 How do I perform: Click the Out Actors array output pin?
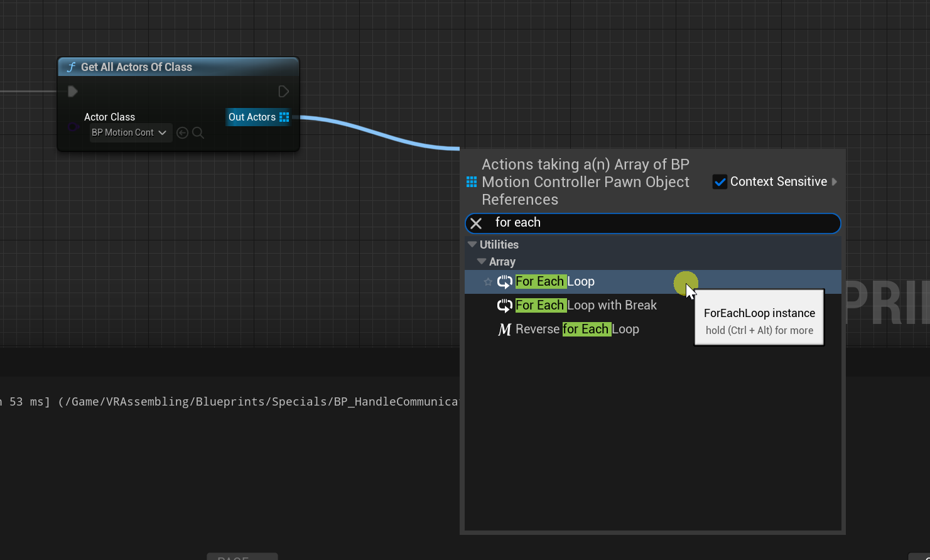284,117
